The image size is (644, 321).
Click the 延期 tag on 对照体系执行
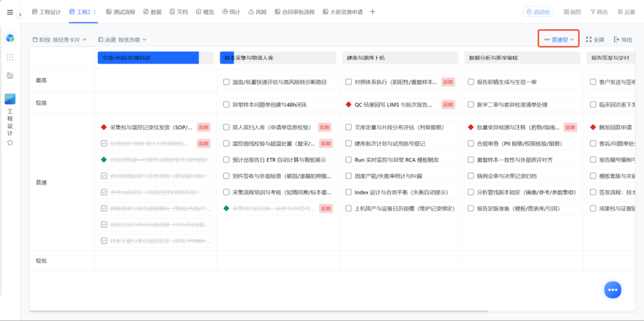coord(448,82)
